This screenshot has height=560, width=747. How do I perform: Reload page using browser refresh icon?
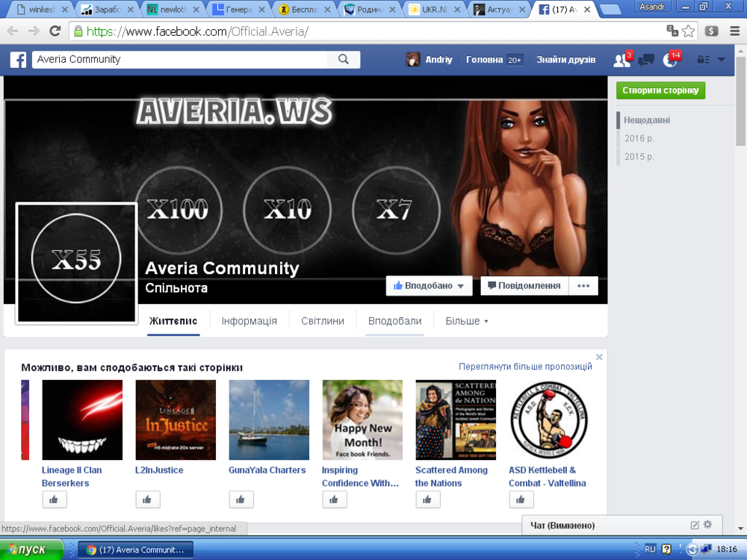click(55, 31)
